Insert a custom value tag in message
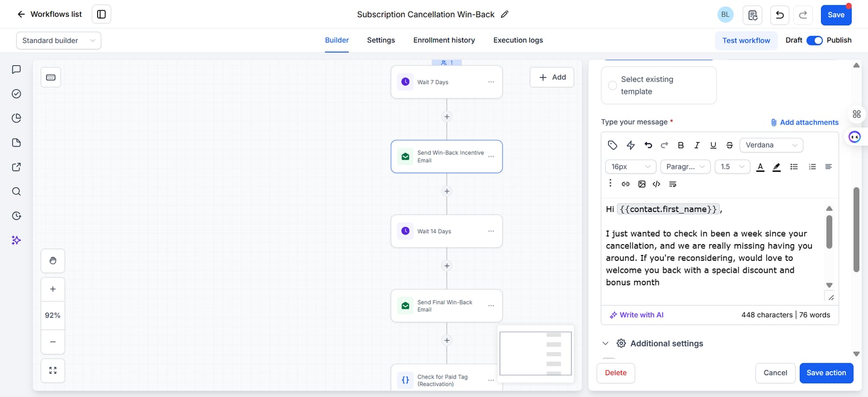This screenshot has height=397, width=868. tap(612, 145)
